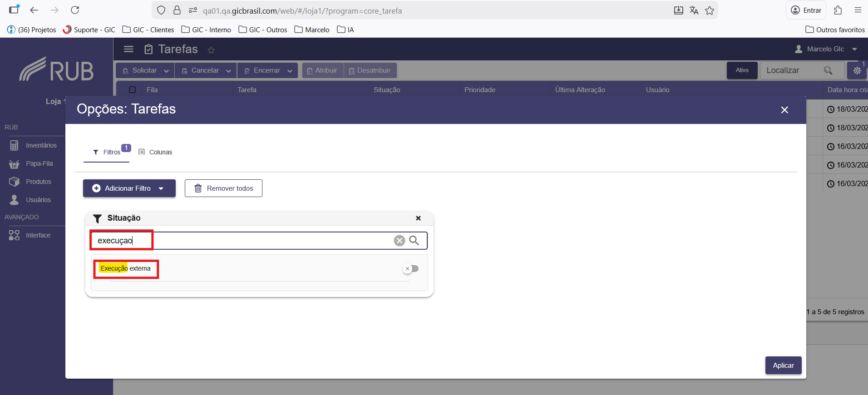This screenshot has width=868, height=395.
Task: Open the Outros favoritos folder
Action: pyautogui.click(x=835, y=30)
